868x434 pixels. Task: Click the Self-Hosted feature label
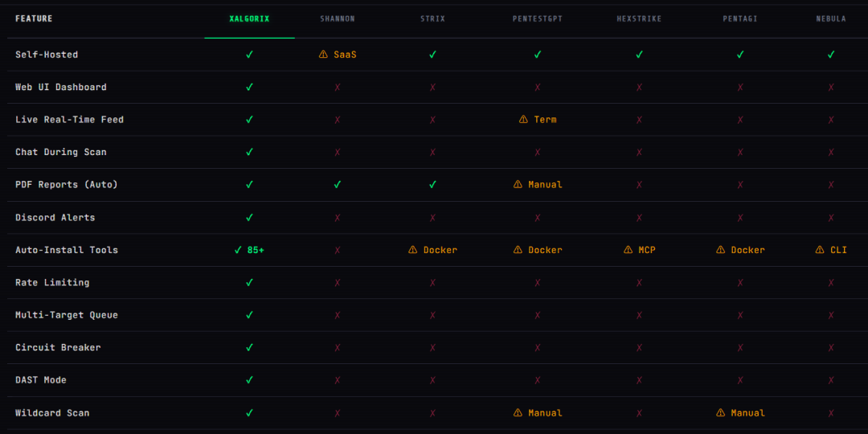pyautogui.click(x=47, y=55)
